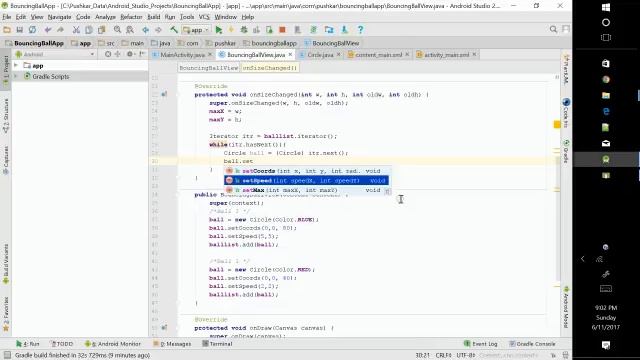Image resolution: width=640 pixels, height=360 pixels.
Task: Click the SDK Manager download icon
Action: 344,30
